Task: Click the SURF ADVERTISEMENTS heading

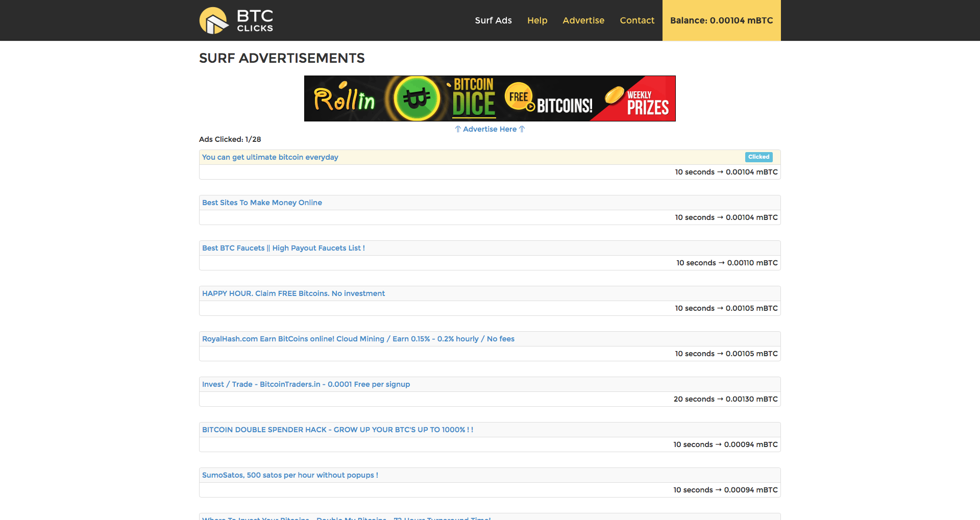Action: coord(282,58)
